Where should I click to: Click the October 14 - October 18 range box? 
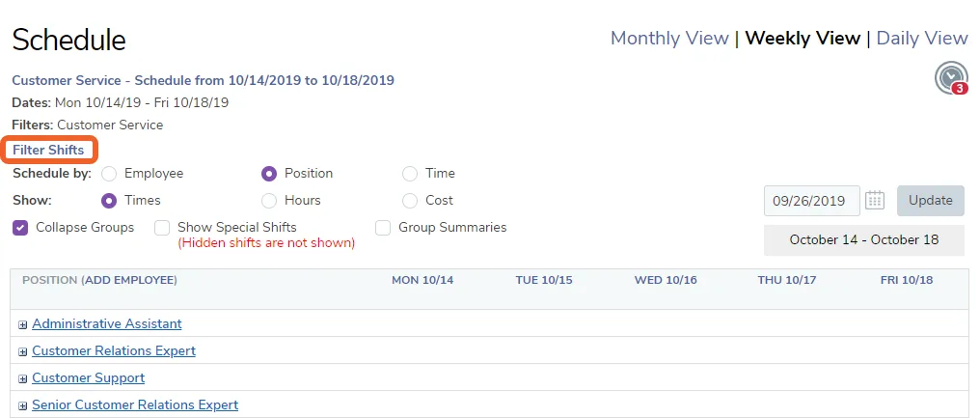[863, 239]
